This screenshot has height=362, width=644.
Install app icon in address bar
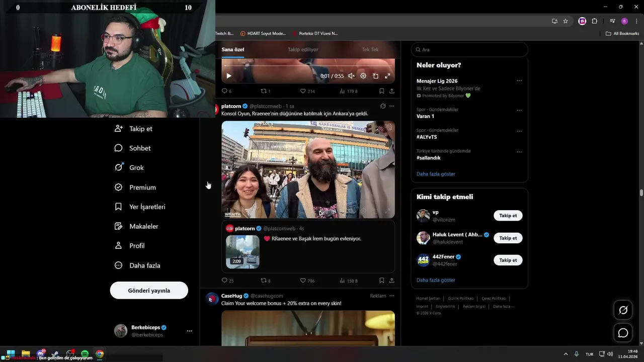554,21
